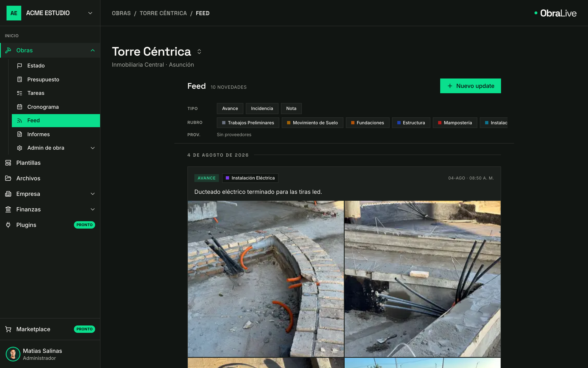
Task: Click the Obras hammer icon in sidebar
Action: pos(8,50)
